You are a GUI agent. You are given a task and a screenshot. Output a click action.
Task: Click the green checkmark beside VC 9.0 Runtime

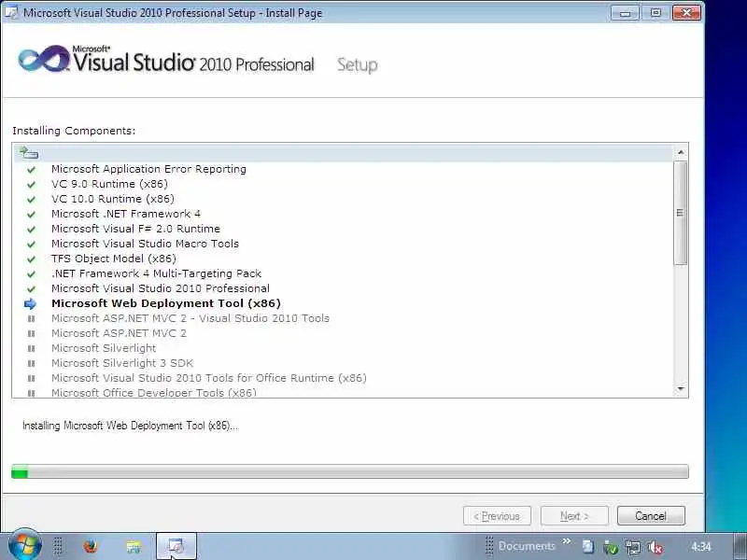[x=31, y=184]
